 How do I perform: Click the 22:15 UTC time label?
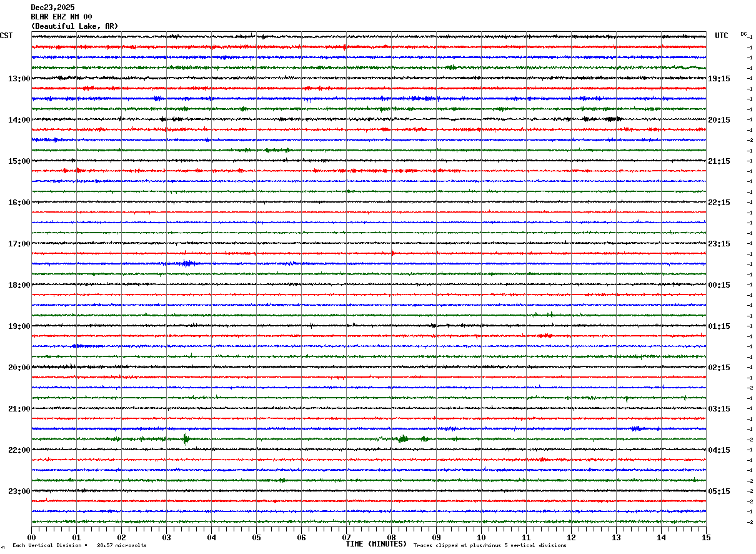pos(719,203)
